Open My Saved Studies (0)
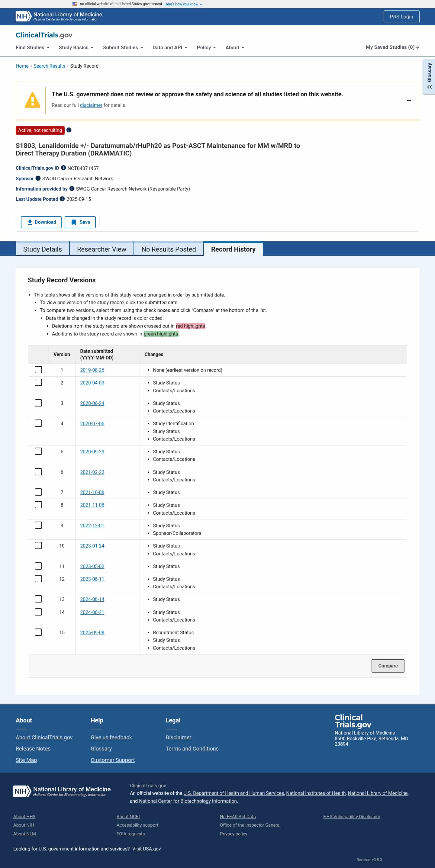 click(x=392, y=47)
